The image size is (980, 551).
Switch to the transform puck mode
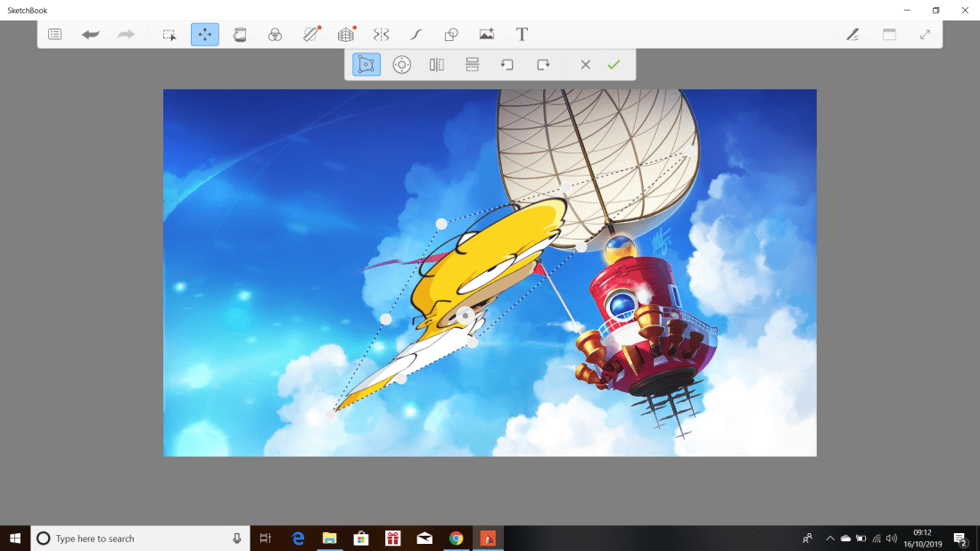(401, 64)
